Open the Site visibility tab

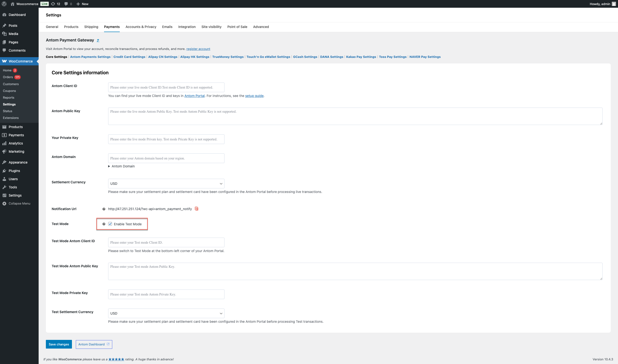pyautogui.click(x=211, y=27)
